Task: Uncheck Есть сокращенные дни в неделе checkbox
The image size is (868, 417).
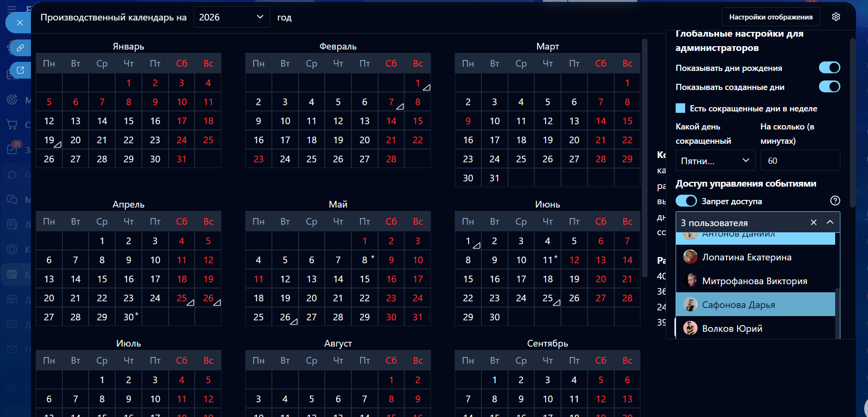Action: pos(680,108)
